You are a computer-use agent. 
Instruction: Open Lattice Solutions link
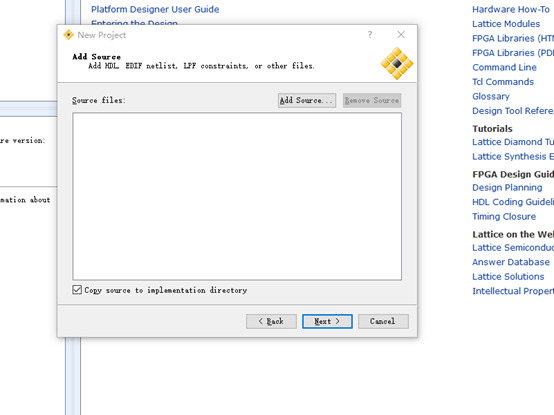tap(508, 277)
